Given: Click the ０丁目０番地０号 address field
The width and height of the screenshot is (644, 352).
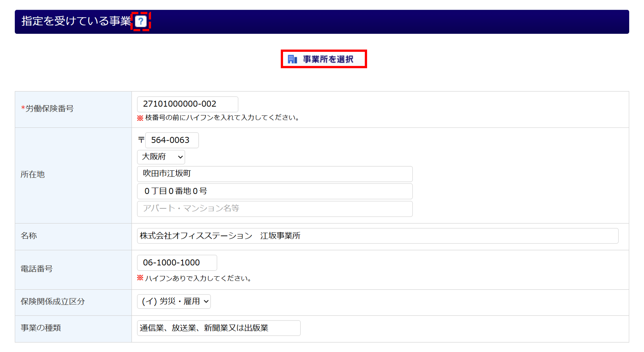Looking at the screenshot, I should point(275,191).
